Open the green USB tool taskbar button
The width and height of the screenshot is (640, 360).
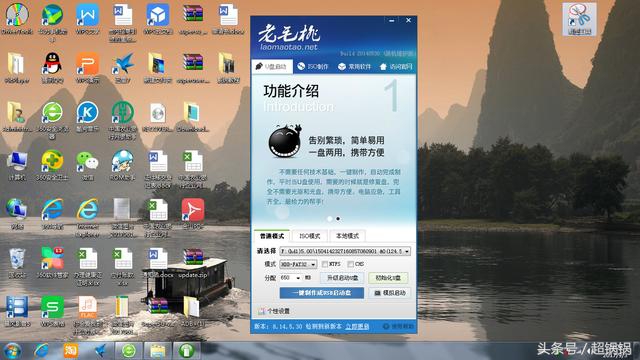(187, 351)
